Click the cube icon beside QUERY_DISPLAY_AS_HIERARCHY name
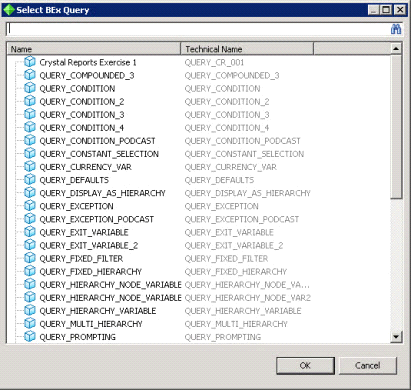 [30, 193]
